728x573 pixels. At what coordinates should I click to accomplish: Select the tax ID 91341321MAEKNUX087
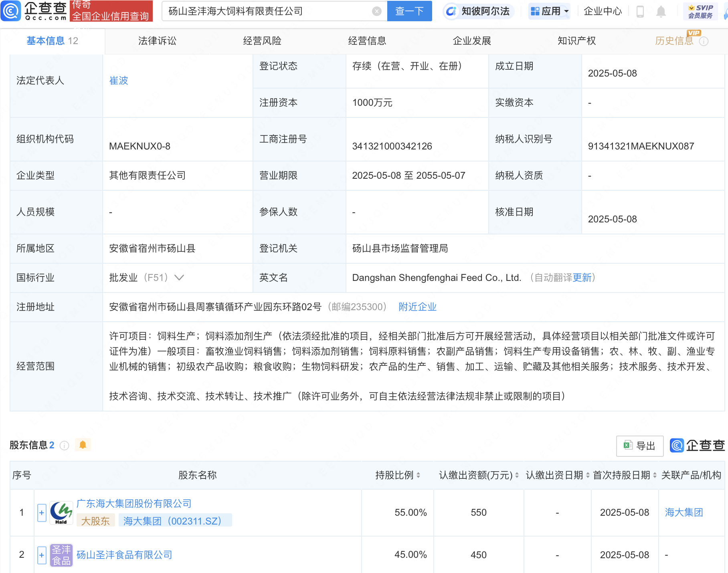point(641,146)
